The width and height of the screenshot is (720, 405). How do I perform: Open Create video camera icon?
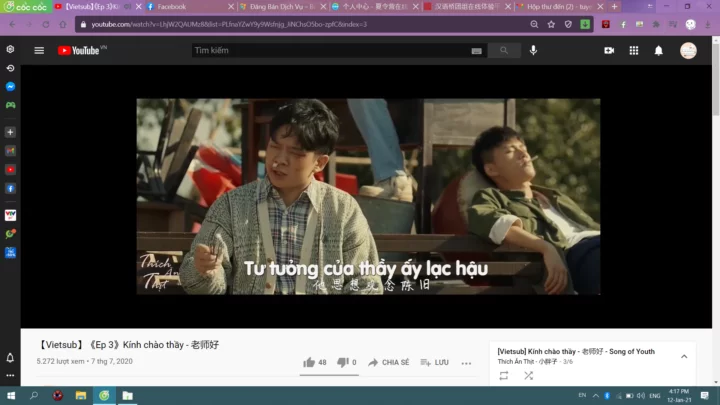pyautogui.click(x=609, y=51)
